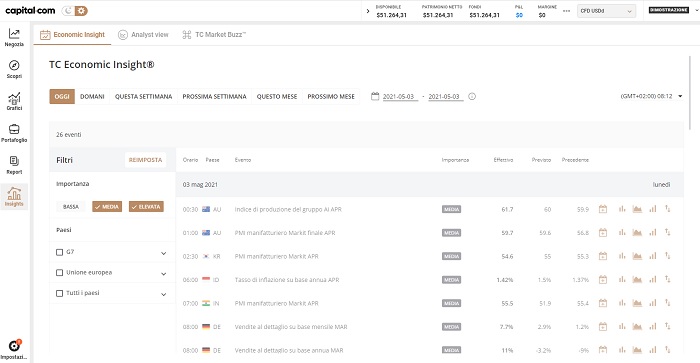This screenshot has height=363, width=700.
Task: Click event Indice di produzione del gruppo AI APR
Action: pyautogui.click(x=288, y=209)
